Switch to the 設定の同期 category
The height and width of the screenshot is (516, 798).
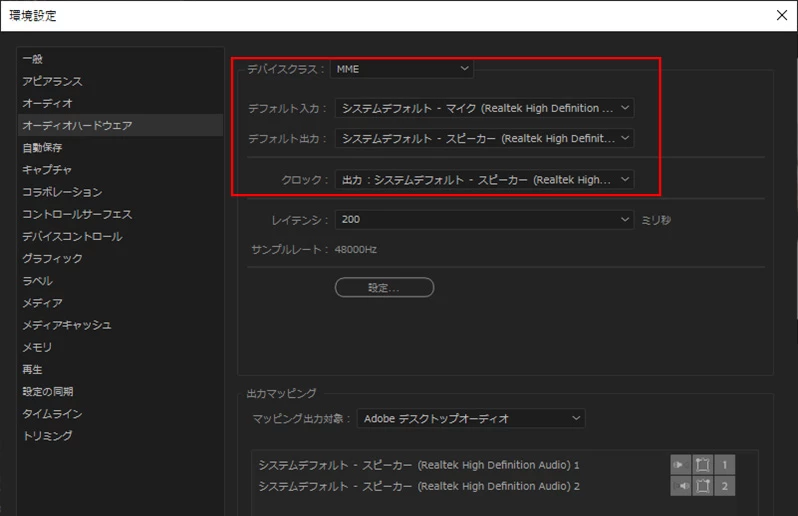point(120,391)
